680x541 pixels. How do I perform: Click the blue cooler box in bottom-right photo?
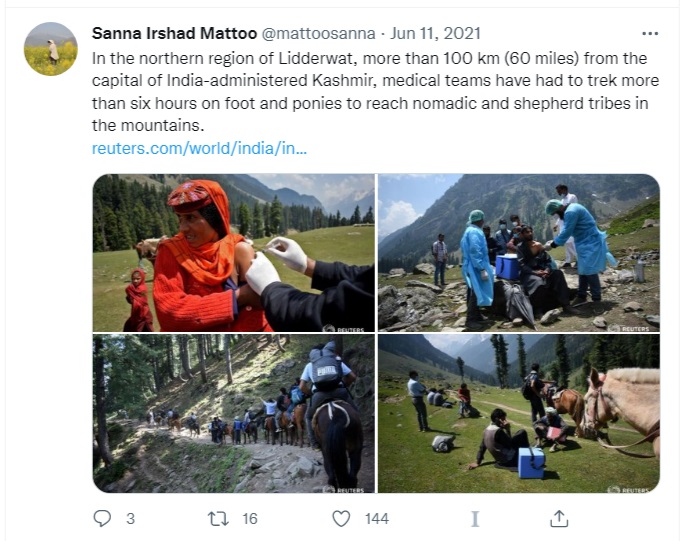tap(531, 463)
